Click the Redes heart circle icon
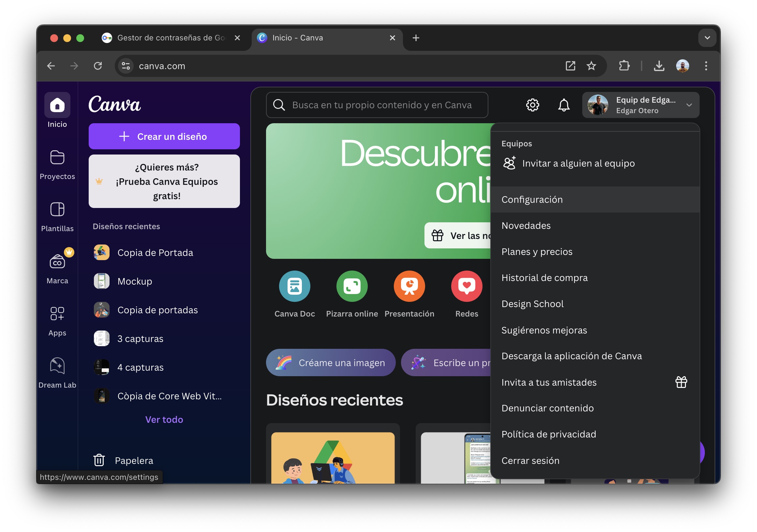Viewport: 757px width, 532px height. 467,287
